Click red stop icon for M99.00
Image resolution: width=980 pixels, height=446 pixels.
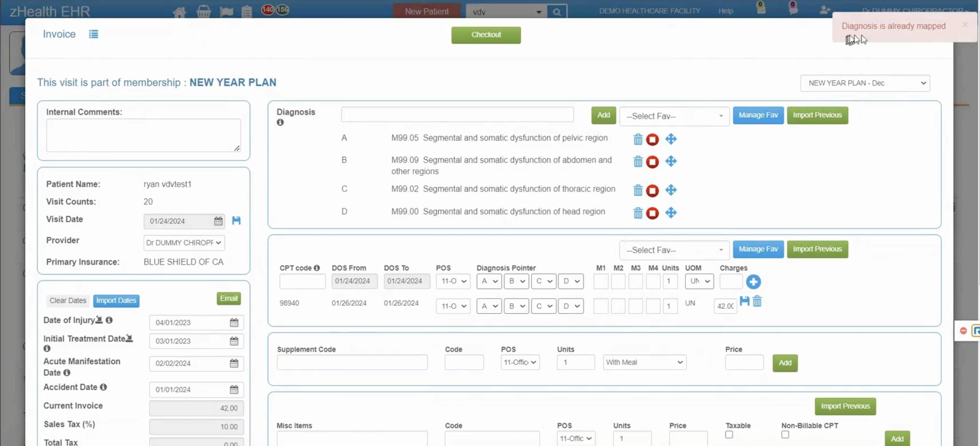[652, 213]
